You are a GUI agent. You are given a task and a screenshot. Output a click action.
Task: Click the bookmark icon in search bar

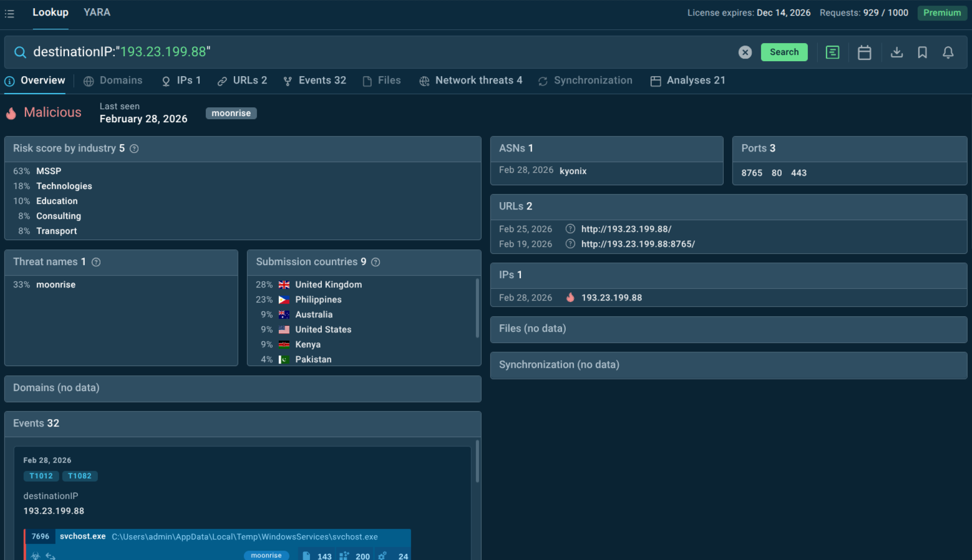[x=922, y=52]
